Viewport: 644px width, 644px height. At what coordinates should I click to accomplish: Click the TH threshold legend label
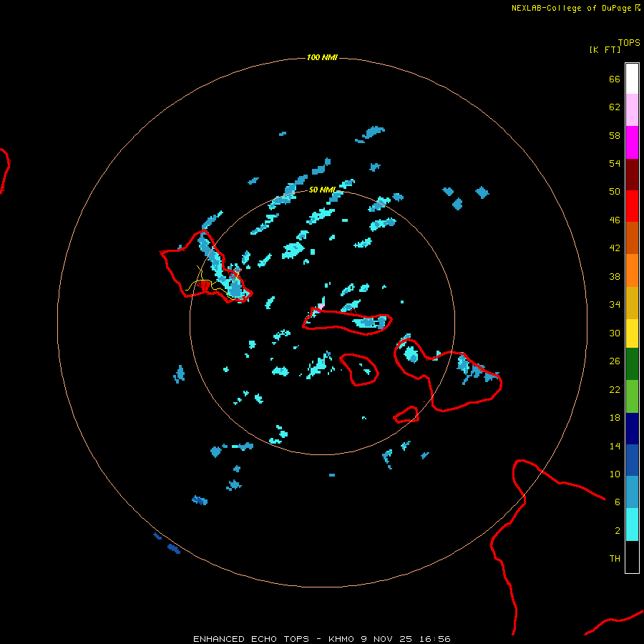tap(615, 558)
